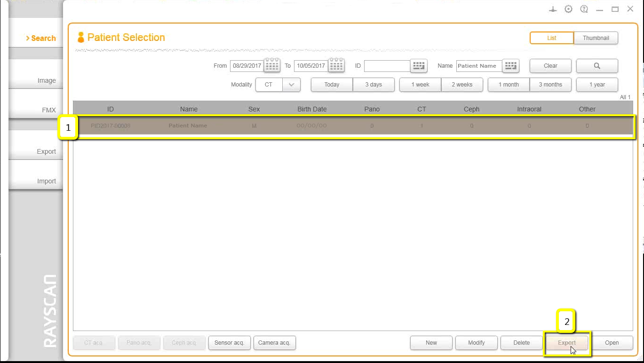Sort by Name column header
Image resolution: width=644 pixels, height=363 pixels.
(189, 109)
